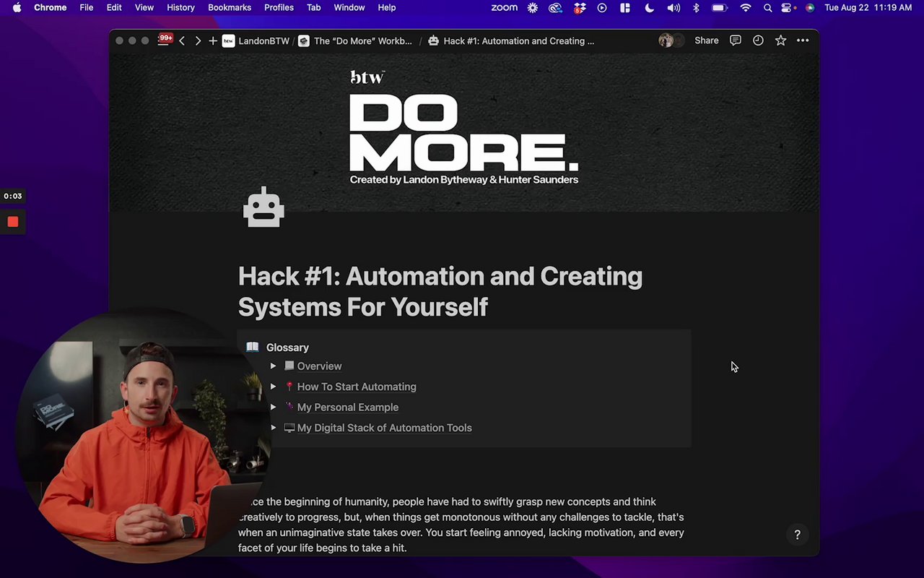Expand My Digital Stack of Automation Tools toggle
This screenshot has height=578, width=924.
point(273,428)
